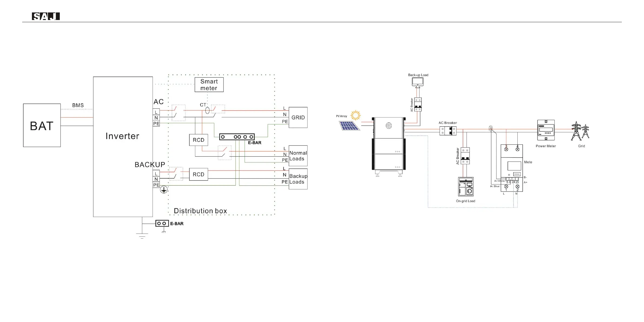The image size is (644, 322).
Task: Click the Normal Loads block
Action: 298,156
